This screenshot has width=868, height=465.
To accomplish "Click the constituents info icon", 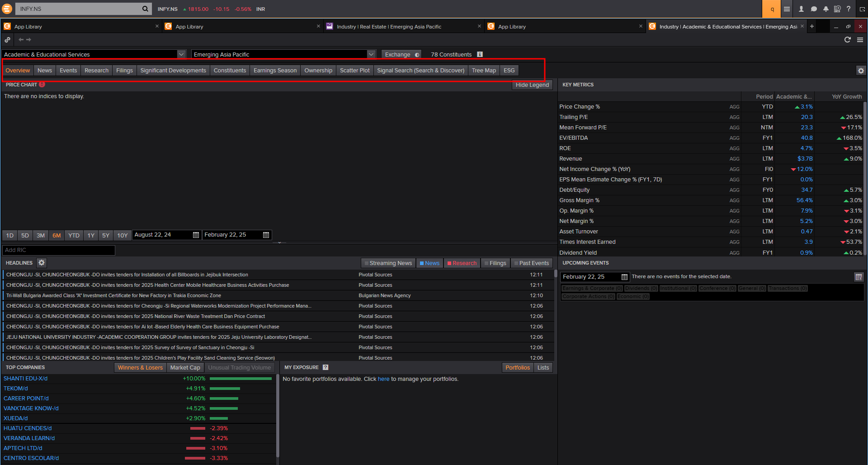I will coord(480,54).
